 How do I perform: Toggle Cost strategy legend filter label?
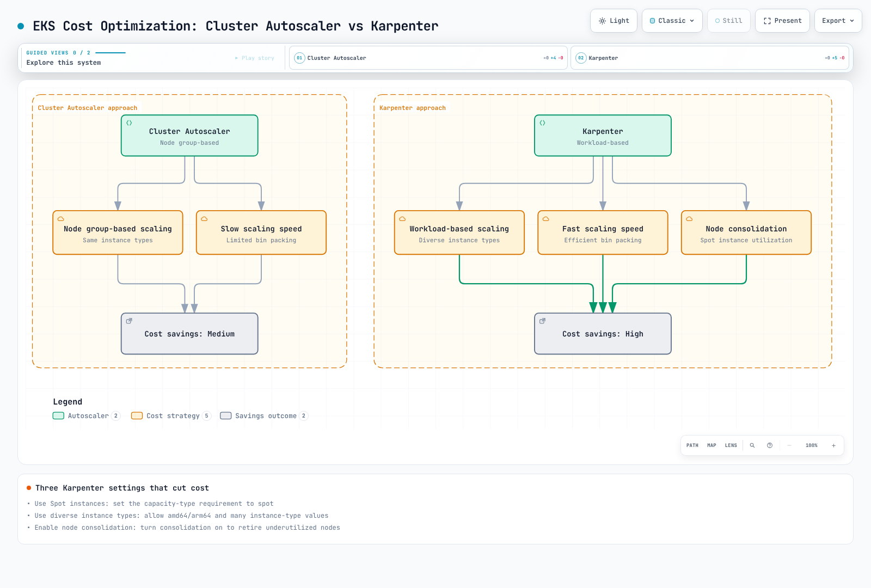click(173, 416)
